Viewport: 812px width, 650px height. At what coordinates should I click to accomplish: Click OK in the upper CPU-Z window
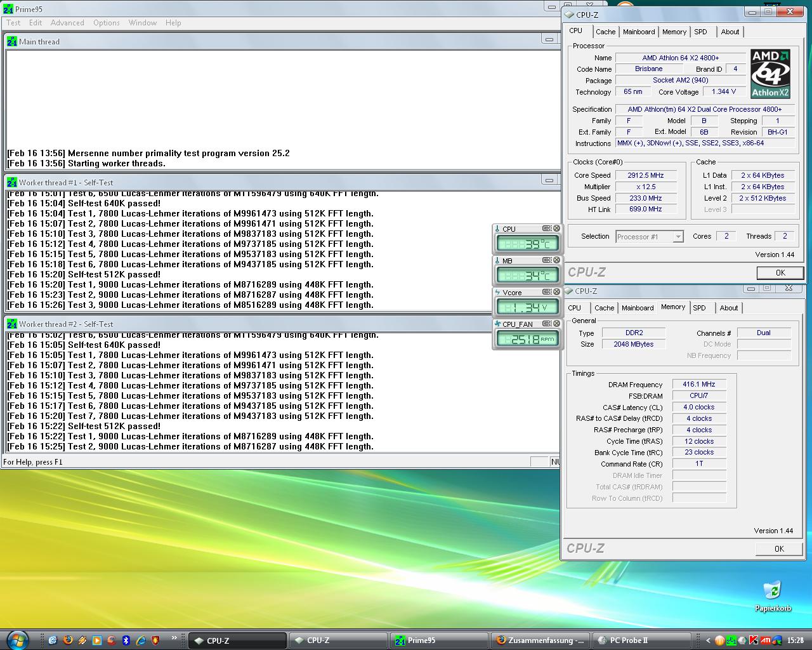point(780,273)
